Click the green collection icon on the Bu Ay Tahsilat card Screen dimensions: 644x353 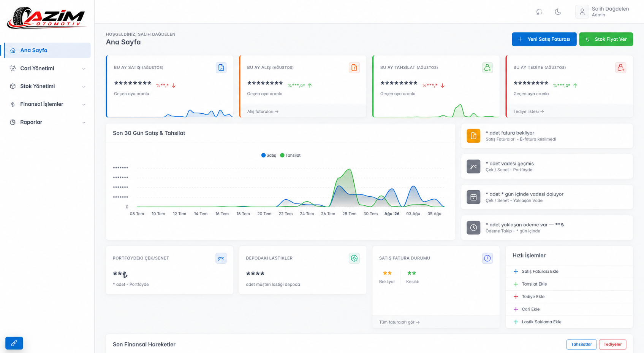[487, 68]
